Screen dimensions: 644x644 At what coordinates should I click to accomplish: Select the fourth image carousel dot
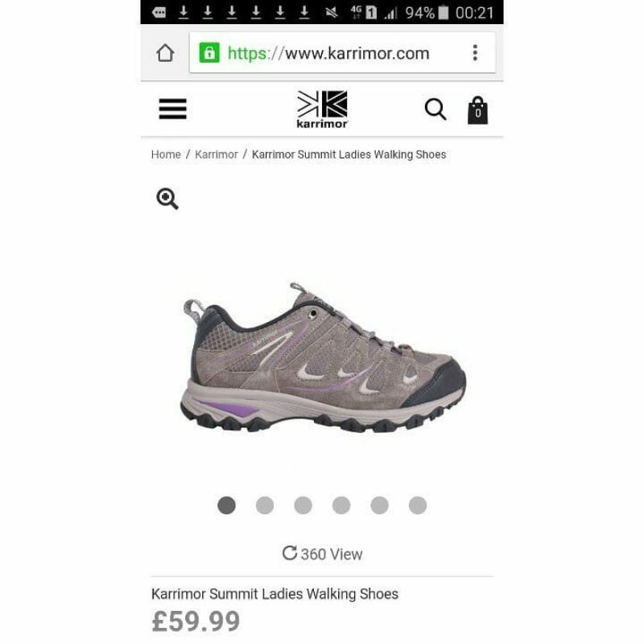point(341,506)
